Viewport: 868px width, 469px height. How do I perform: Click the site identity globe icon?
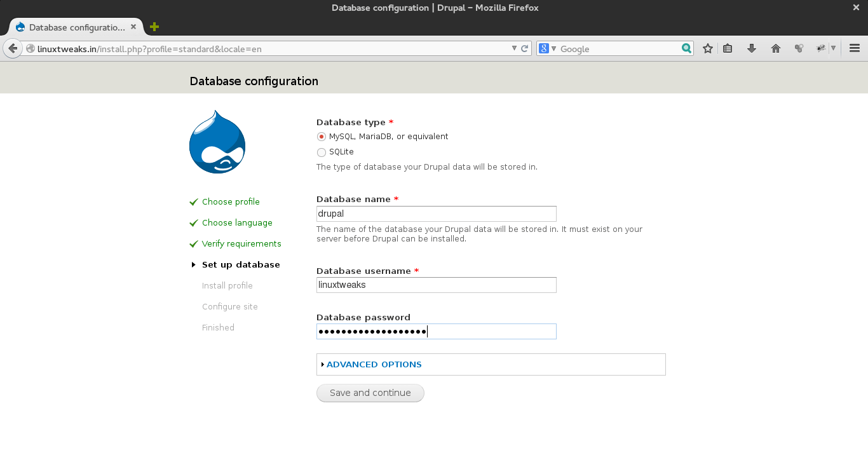tap(31, 48)
